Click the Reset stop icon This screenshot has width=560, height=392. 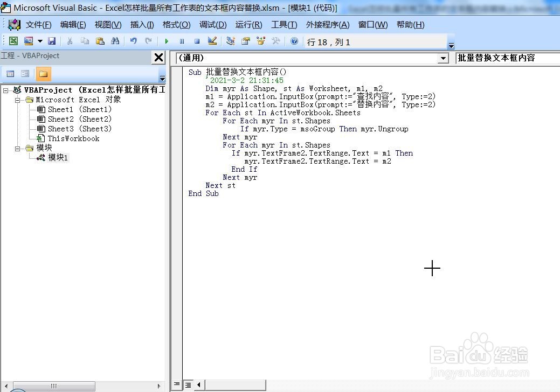(x=197, y=41)
